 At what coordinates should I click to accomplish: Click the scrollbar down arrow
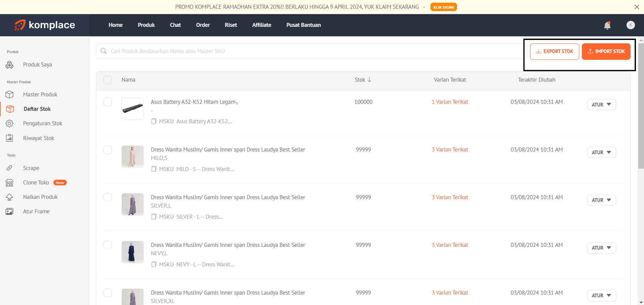pos(641,302)
